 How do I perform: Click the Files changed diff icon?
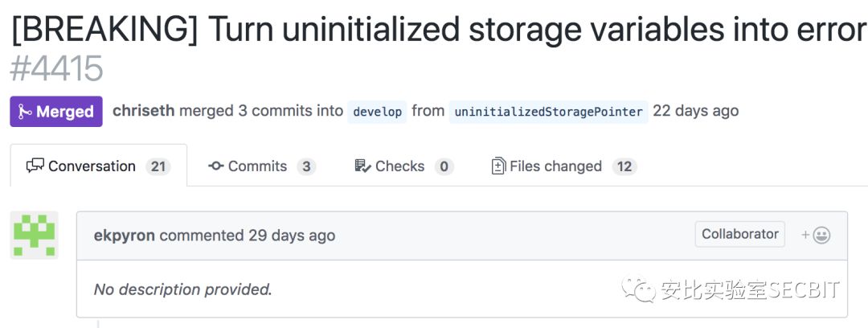498,166
